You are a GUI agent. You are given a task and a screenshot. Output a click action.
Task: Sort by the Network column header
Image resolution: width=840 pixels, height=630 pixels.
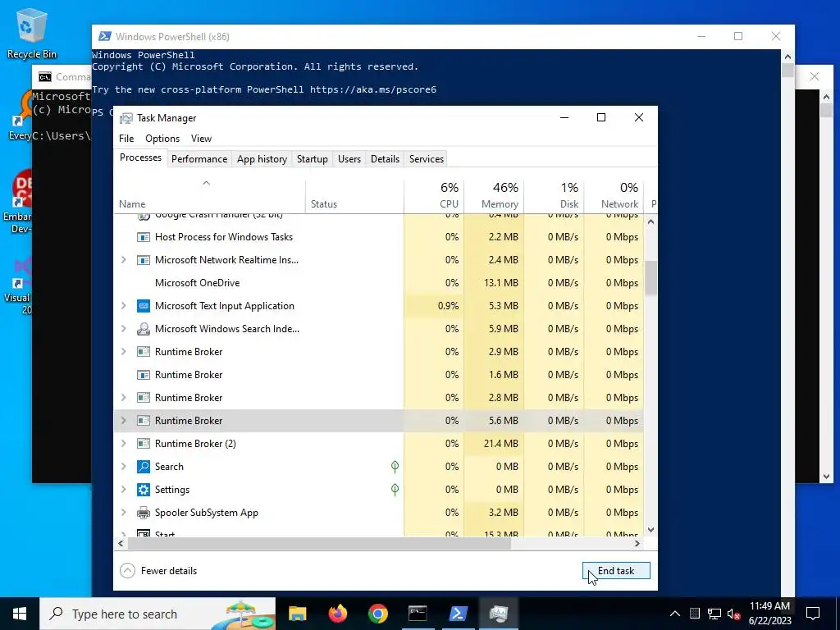614,196
